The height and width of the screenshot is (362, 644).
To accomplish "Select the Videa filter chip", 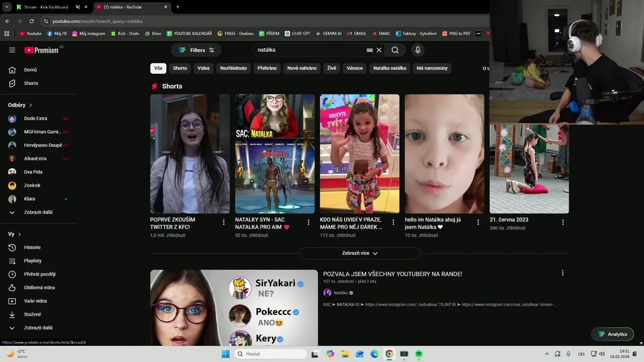I will [x=203, y=68].
